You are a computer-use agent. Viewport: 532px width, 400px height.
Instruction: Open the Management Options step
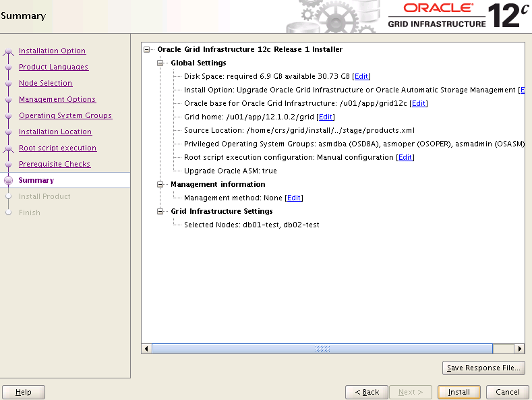(x=57, y=99)
